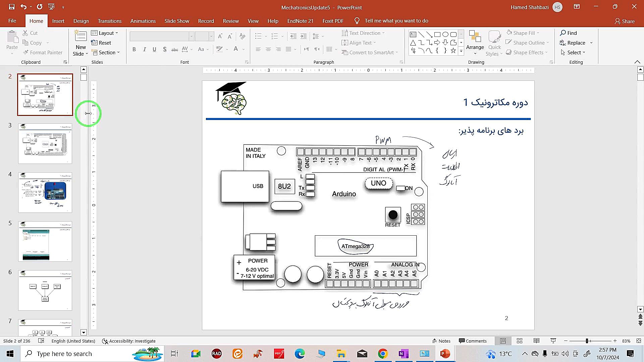Open the Section dropdown
The height and width of the screenshot is (362, 644).
tap(106, 53)
